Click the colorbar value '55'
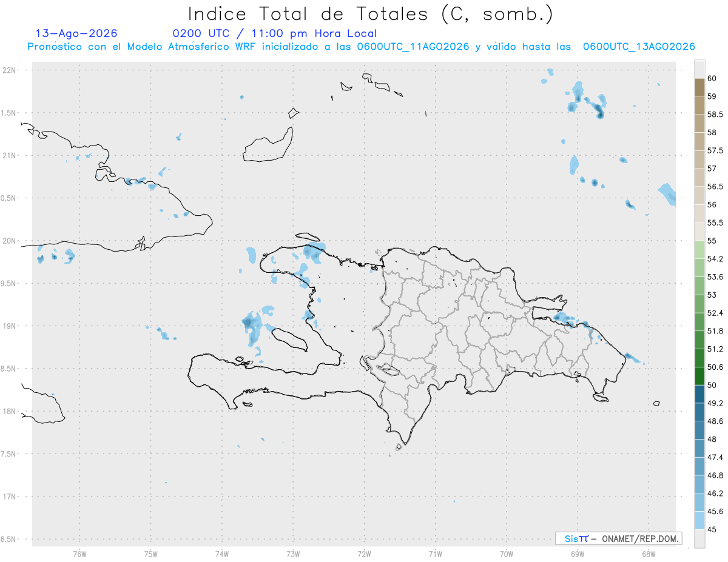728x562 pixels. point(712,241)
